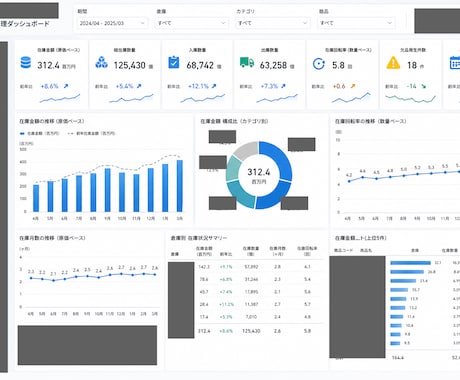Click the green down arrow next to -14
The image size is (460, 380).
pyautogui.click(x=424, y=86)
